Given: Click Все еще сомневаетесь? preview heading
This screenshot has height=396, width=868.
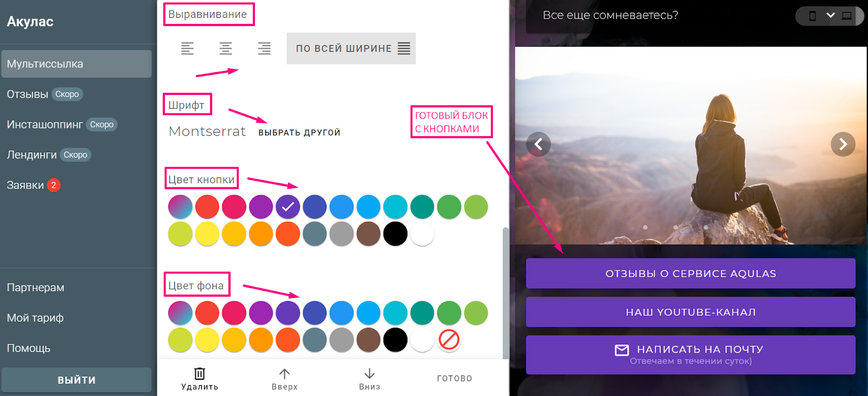Looking at the screenshot, I should tap(610, 15).
